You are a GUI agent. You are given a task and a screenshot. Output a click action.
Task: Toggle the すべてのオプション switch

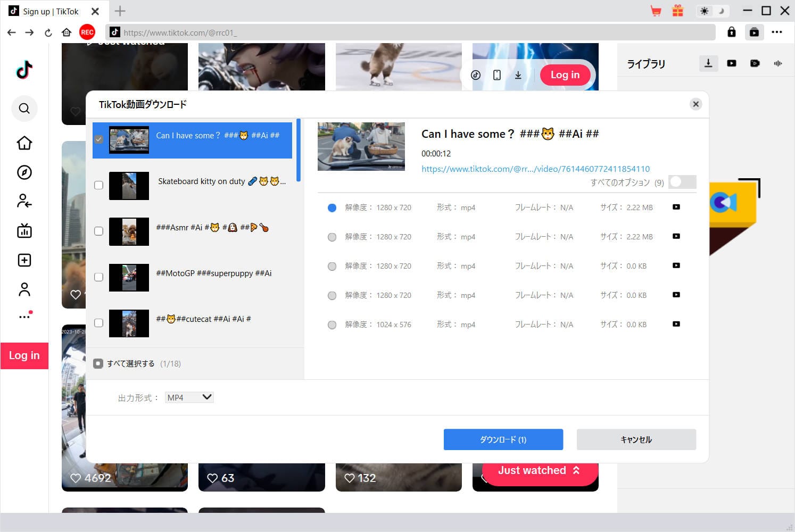tap(682, 182)
